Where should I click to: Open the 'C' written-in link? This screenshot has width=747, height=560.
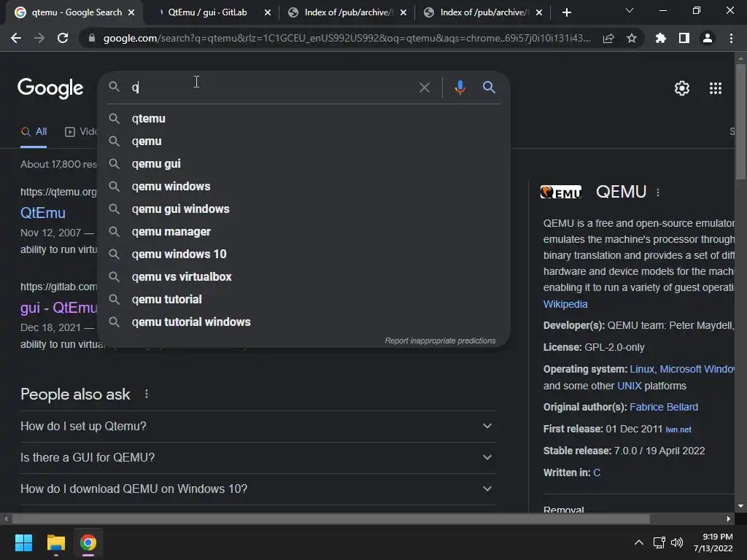[x=597, y=472]
